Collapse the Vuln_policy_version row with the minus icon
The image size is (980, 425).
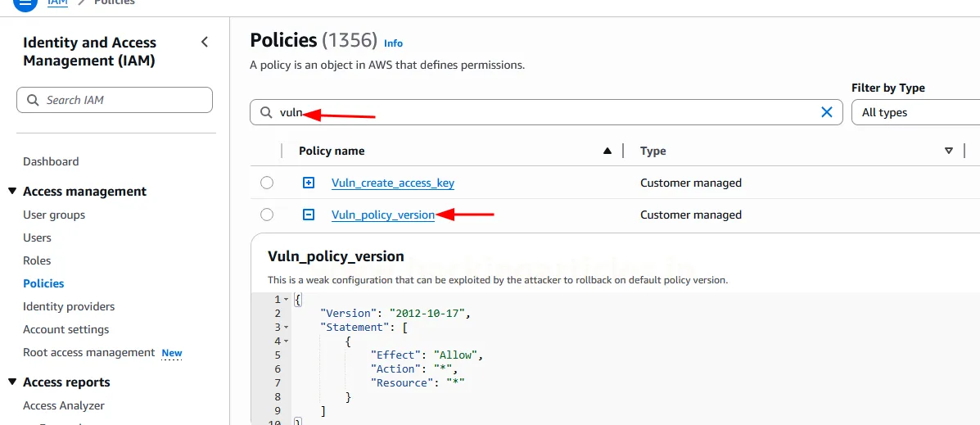308,215
